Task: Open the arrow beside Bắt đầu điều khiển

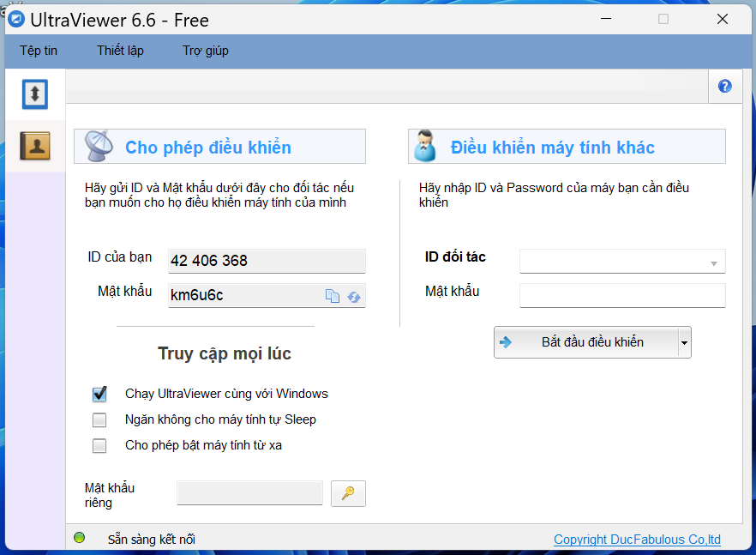Action: coord(685,342)
